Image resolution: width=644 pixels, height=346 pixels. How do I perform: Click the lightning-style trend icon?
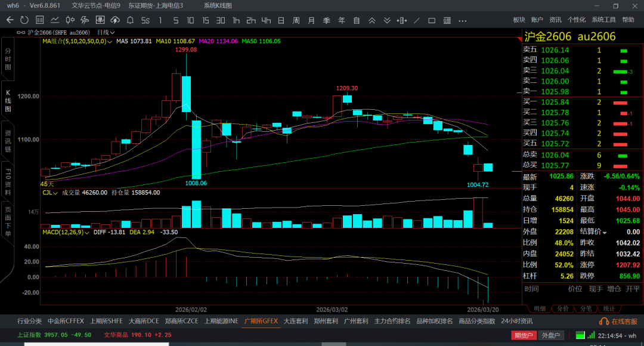tap(85, 20)
